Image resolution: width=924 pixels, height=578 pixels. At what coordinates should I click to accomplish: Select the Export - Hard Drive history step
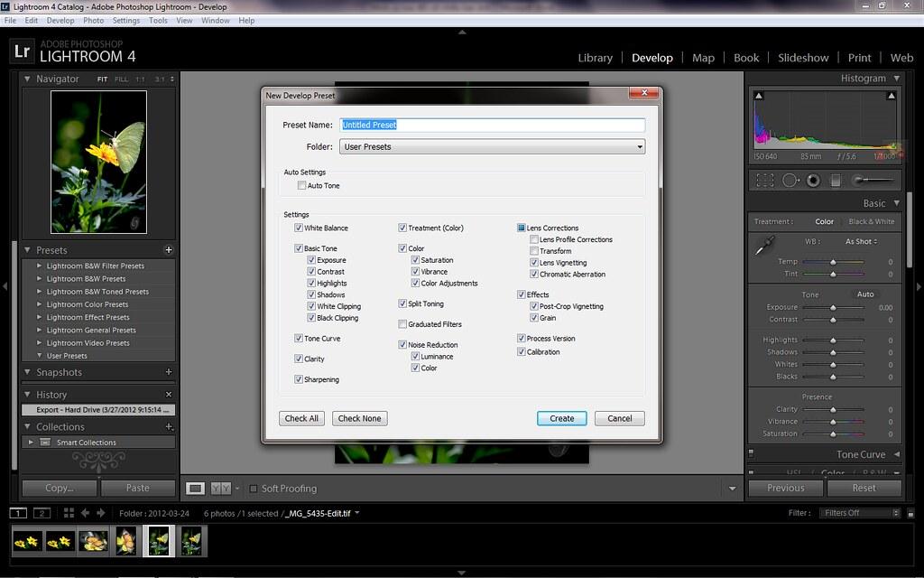click(x=98, y=409)
